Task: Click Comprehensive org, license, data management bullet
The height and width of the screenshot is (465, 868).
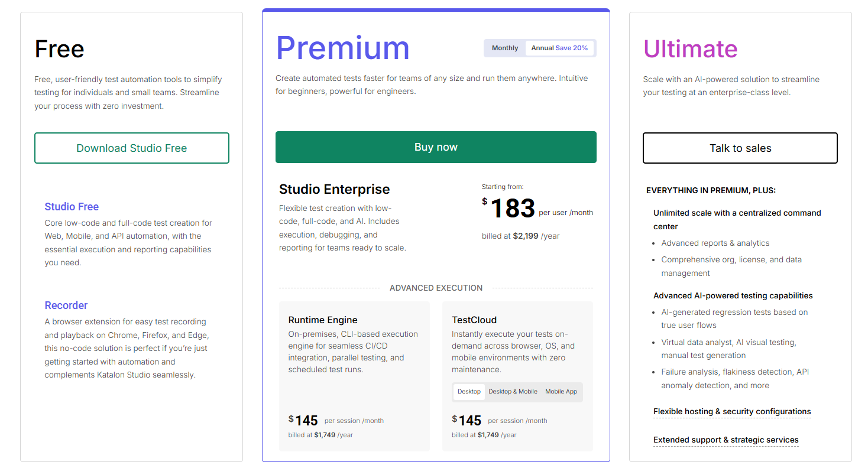Action: (x=731, y=266)
